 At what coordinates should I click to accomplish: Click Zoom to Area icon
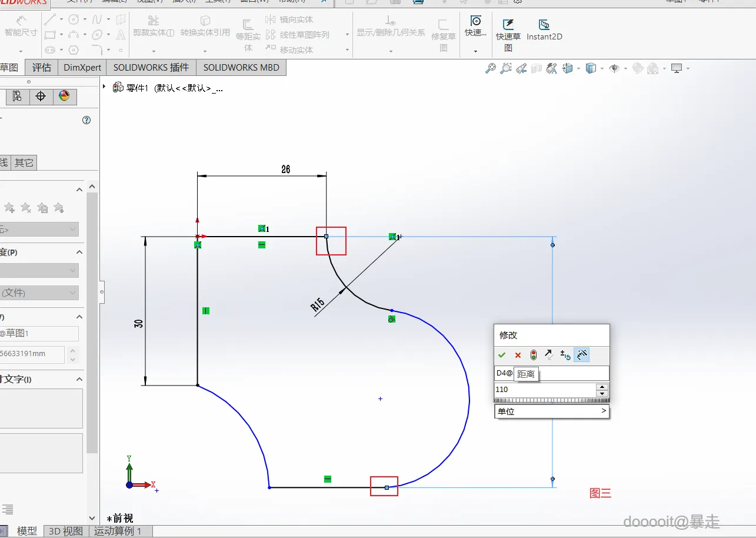(506, 68)
